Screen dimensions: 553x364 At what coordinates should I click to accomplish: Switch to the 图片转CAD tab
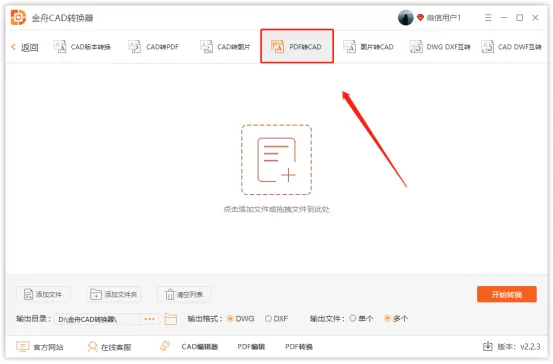click(368, 47)
